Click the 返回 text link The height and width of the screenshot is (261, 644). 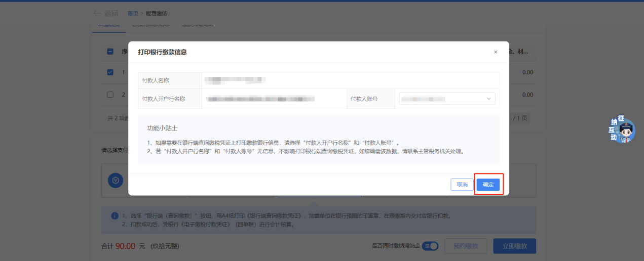(111, 13)
